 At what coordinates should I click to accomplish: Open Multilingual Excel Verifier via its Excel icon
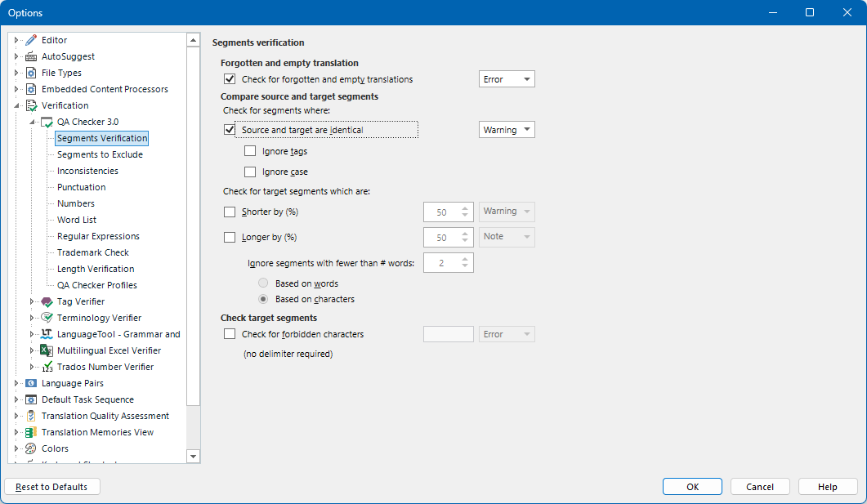[x=46, y=350]
